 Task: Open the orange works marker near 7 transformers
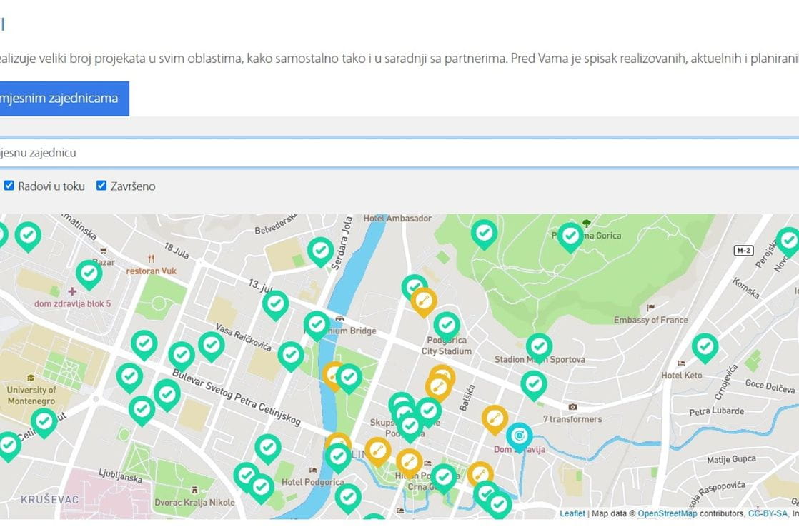click(495, 418)
